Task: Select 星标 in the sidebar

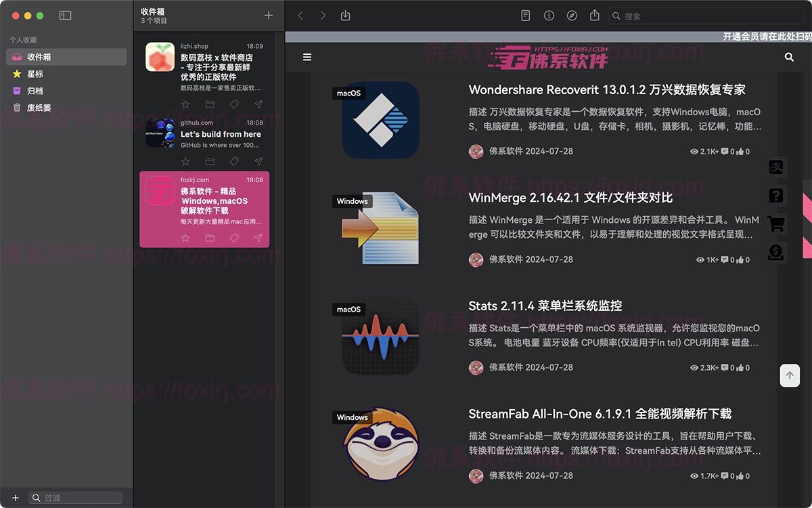Action: click(35, 74)
